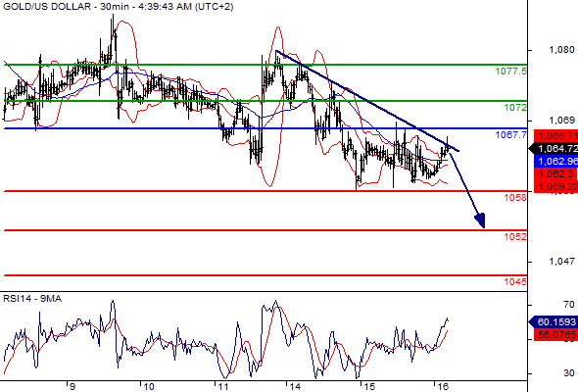578x392 pixels.
Task: Click the 1052 support level label
Action: point(515,237)
